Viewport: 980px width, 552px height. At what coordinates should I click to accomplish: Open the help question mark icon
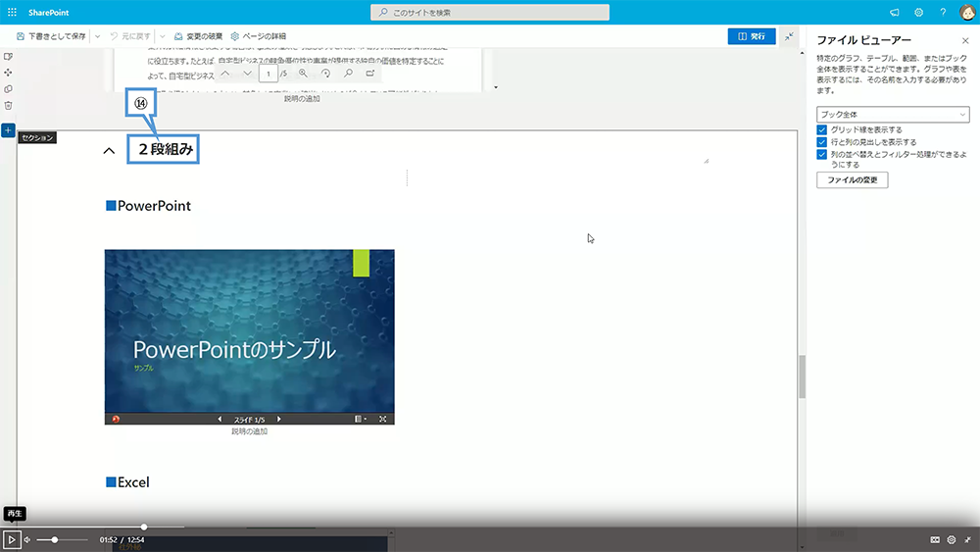tap(943, 13)
